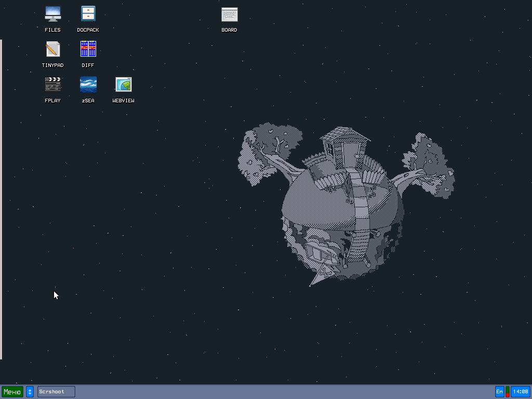Open the green Меню start button
532x399 pixels.
[x=12, y=392]
